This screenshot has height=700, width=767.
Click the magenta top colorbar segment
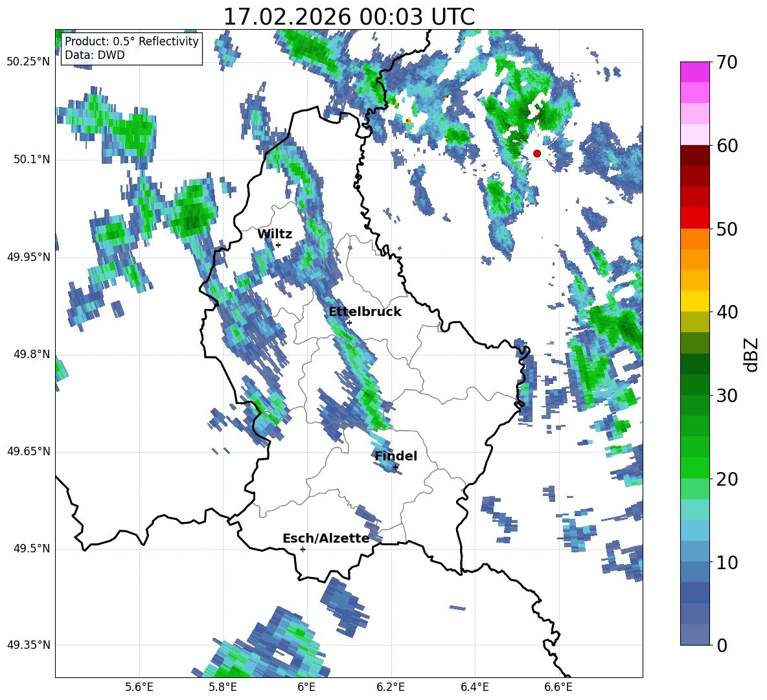[x=694, y=72]
